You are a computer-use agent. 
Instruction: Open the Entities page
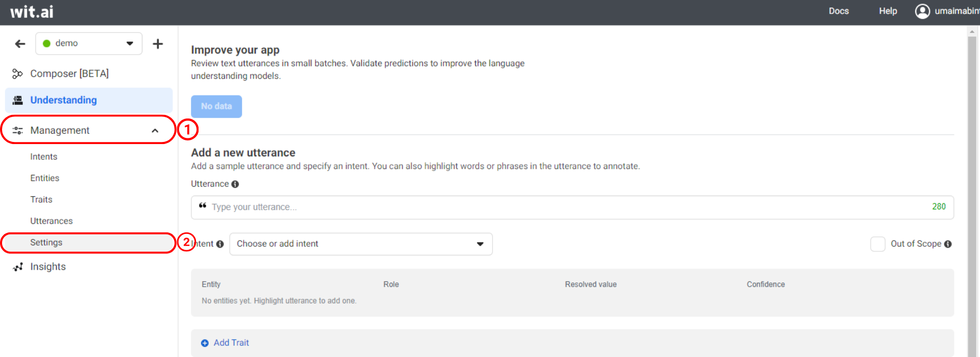point(44,178)
